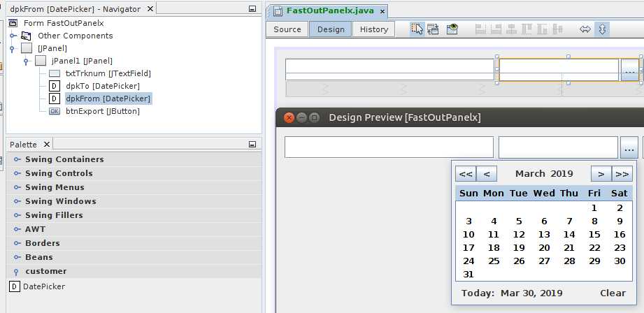Select March 1 in the calendar

(594, 208)
